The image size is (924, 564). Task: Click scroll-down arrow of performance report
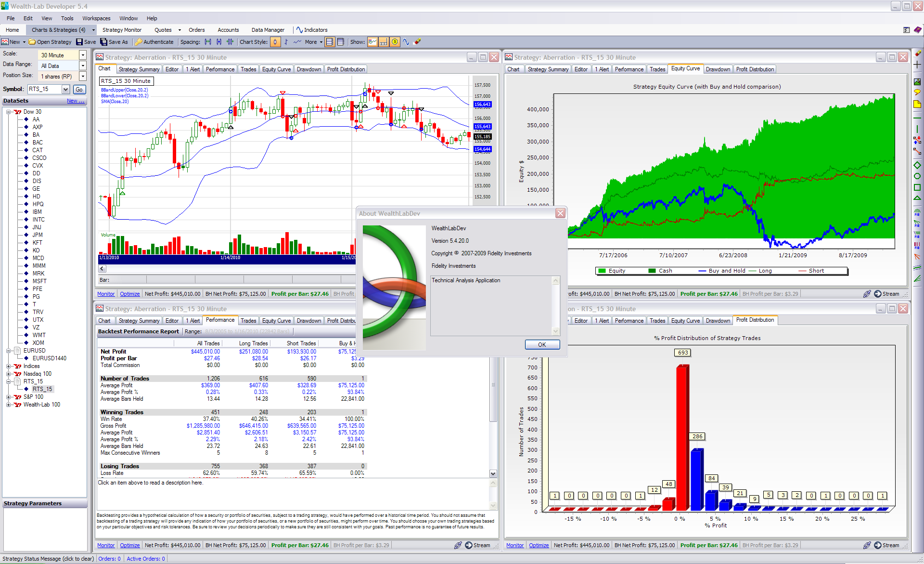[493, 474]
